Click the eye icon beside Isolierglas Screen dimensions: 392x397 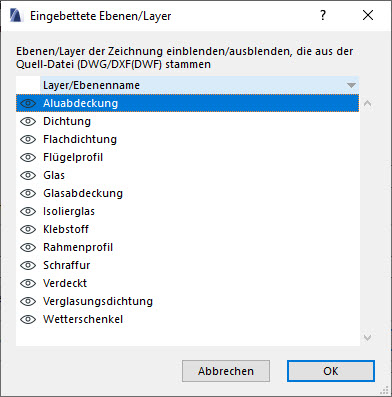coord(28,211)
